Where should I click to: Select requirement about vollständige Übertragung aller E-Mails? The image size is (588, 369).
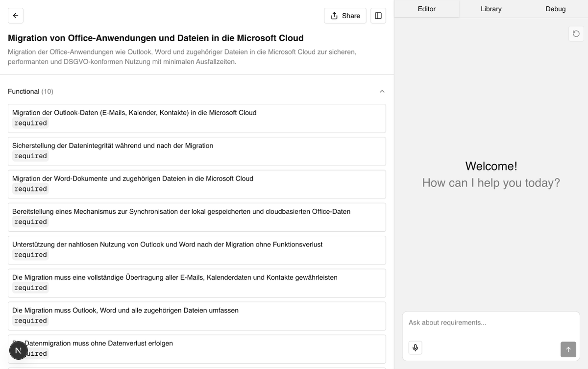[x=197, y=283]
